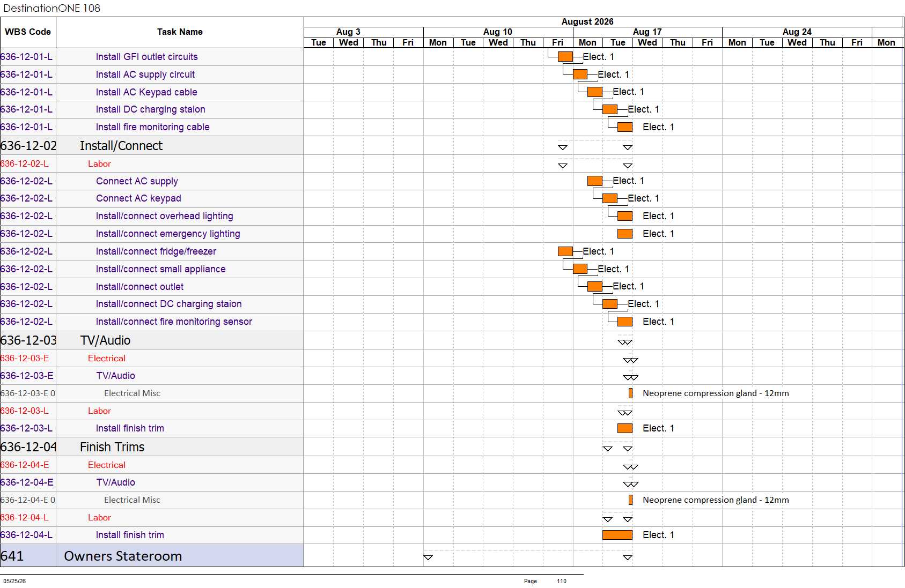Click the Owners Stateroom task name
The height and width of the screenshot is (588, 905).
[x=123, y=556]
